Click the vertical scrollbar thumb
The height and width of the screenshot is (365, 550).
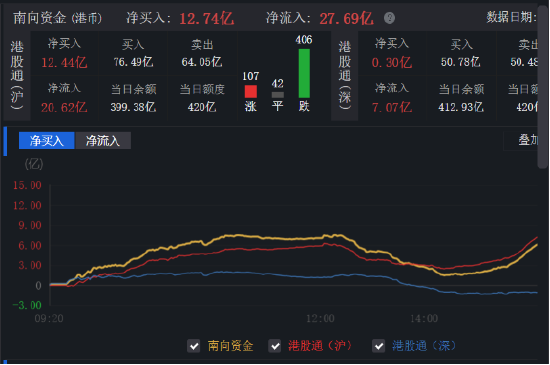point(543,88)
